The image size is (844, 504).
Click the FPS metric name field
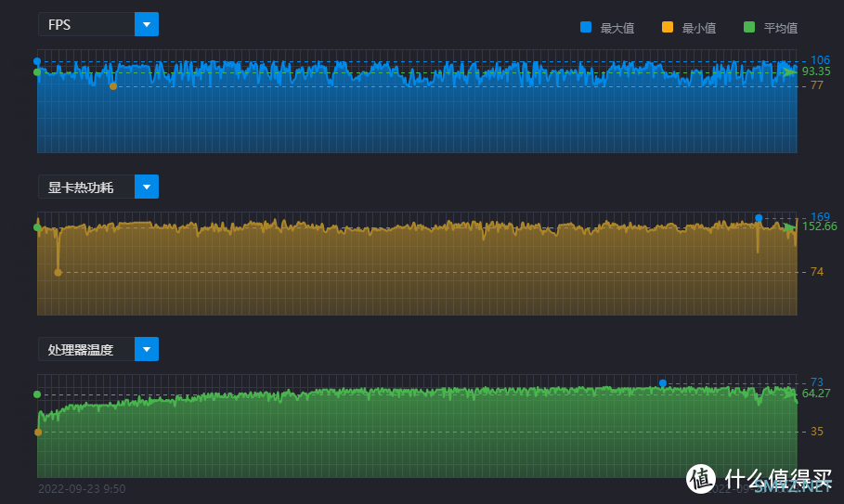click(86, 25)
